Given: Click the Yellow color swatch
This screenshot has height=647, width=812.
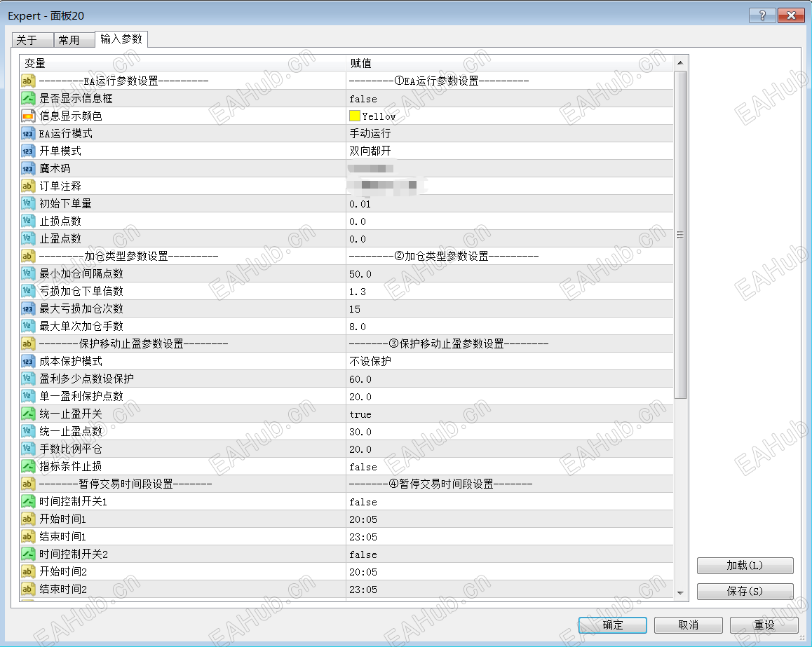Looking at the screenshot, I should [355, 116].
